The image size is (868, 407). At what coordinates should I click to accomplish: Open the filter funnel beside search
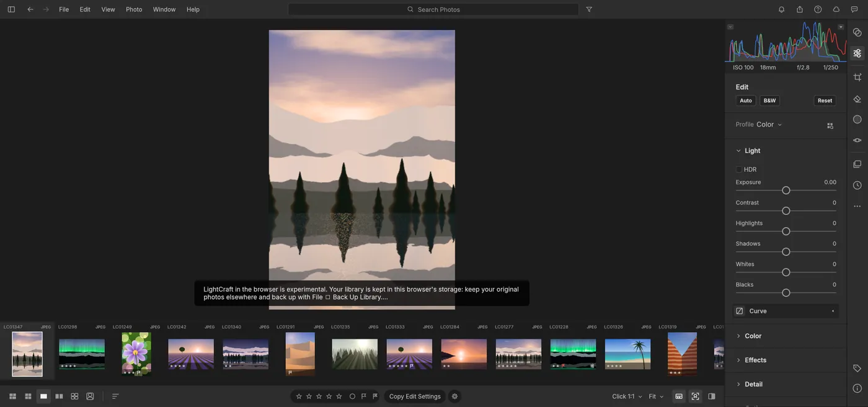click(589, 9)
